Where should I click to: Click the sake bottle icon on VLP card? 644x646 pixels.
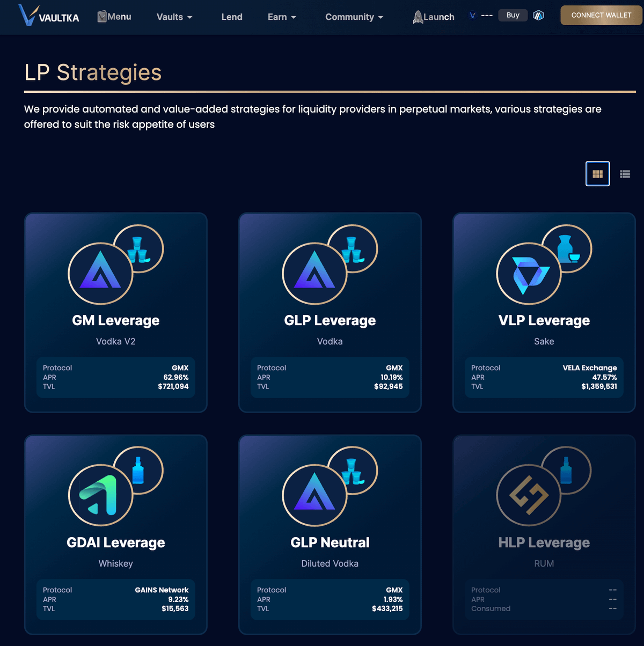(567, 249)
